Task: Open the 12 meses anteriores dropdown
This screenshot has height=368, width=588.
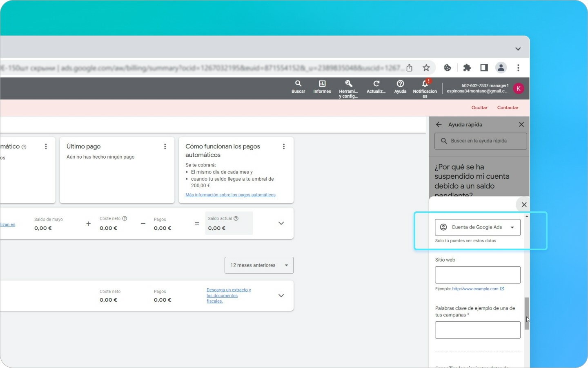Action: (259, 265)
